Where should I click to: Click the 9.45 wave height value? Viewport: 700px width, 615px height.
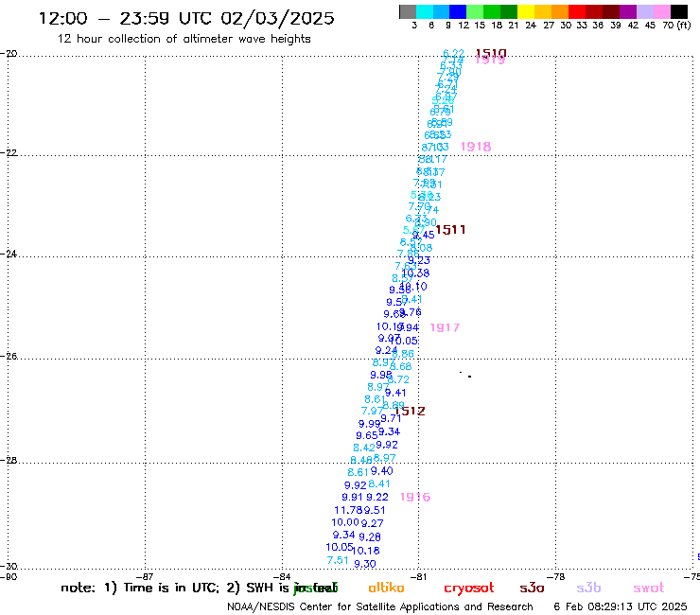tap(424, 235)
